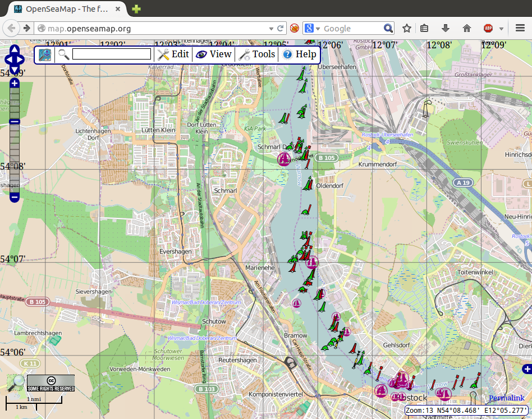532x419 pixels.
Task: Zoom out with the map minus button
Action: click(14, 197)
